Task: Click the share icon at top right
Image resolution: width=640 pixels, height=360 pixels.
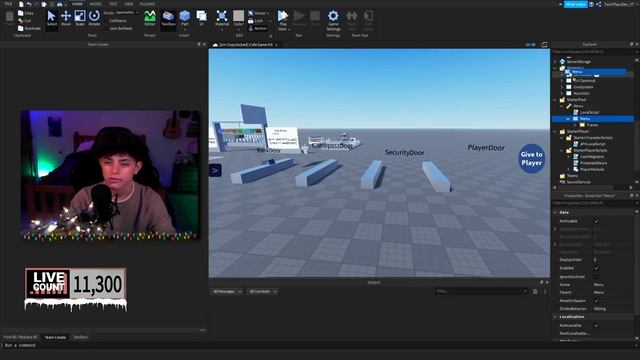Action: (598, 4)
